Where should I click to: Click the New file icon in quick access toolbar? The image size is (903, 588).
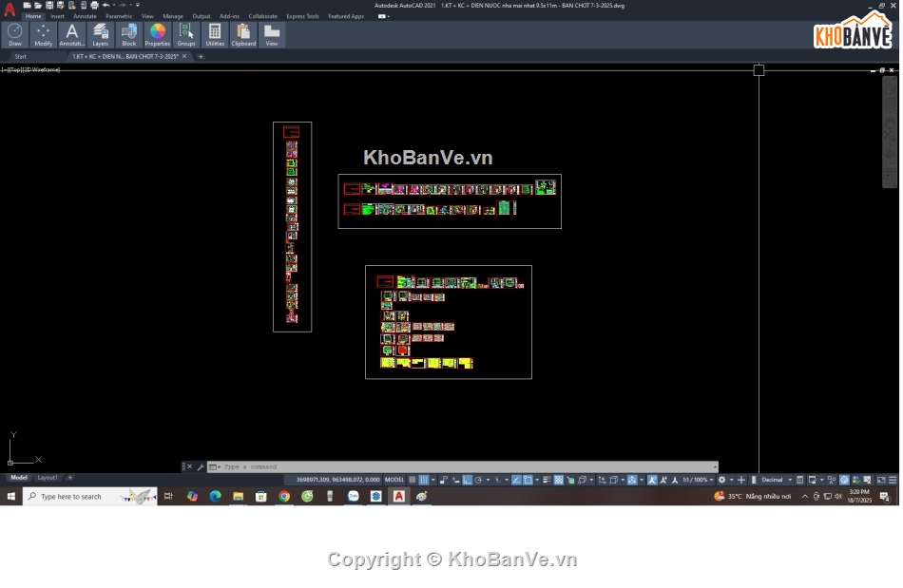coord(27,5)
